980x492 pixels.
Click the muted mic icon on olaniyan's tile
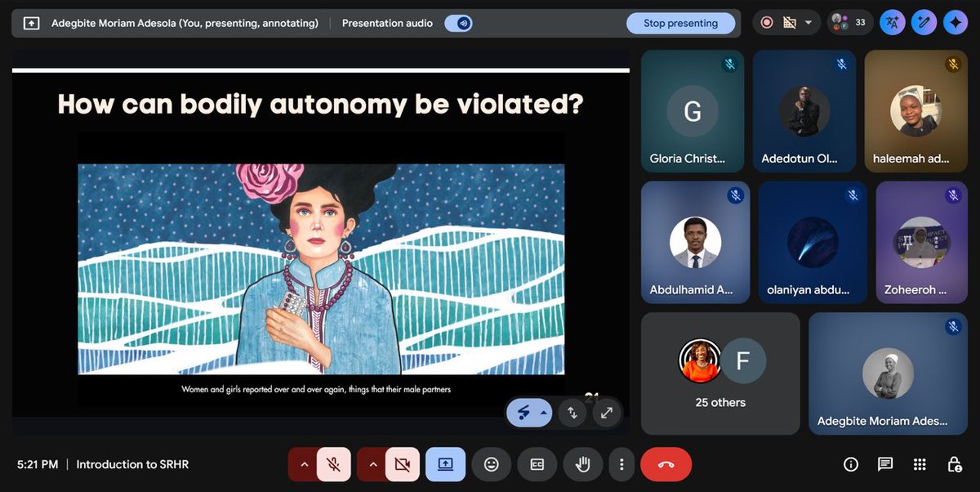point(853,195)
